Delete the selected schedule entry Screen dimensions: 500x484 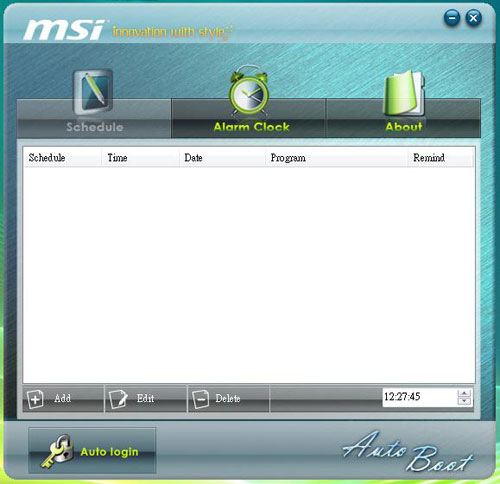(228, 399)
